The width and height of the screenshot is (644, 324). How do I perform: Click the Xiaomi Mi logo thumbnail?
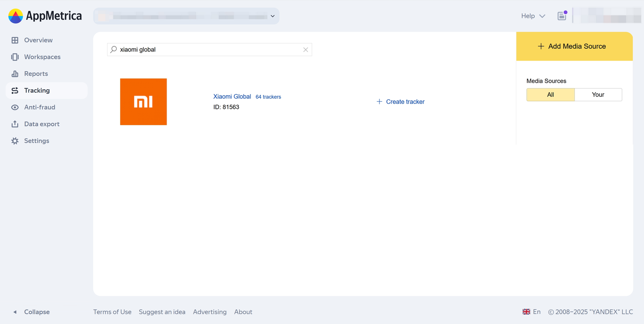[143, 102]
